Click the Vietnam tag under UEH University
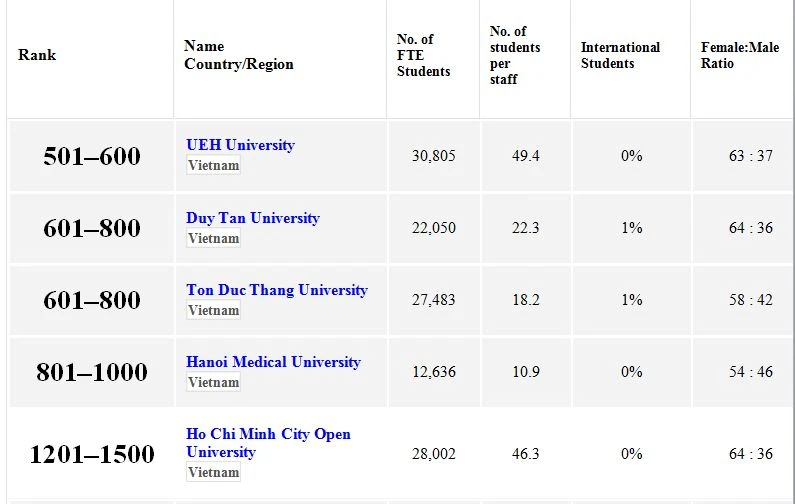 click(x=214, y=166)
